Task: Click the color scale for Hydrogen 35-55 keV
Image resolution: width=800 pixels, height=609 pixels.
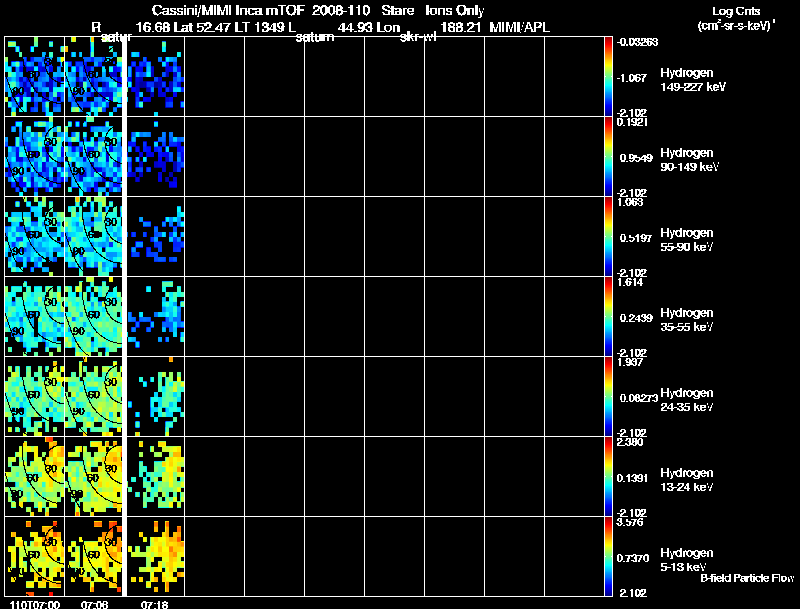Action: coord(608,316)
